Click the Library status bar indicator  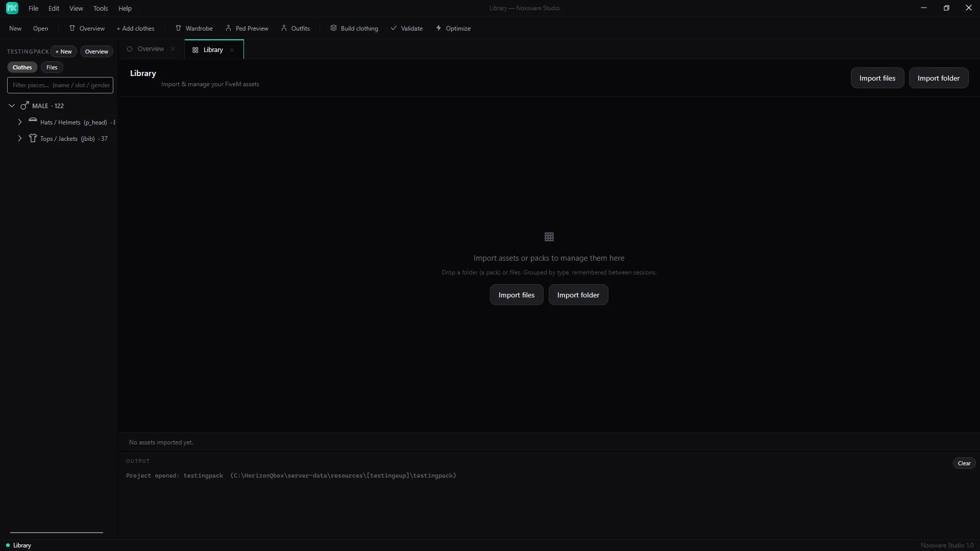coord(19,545)
